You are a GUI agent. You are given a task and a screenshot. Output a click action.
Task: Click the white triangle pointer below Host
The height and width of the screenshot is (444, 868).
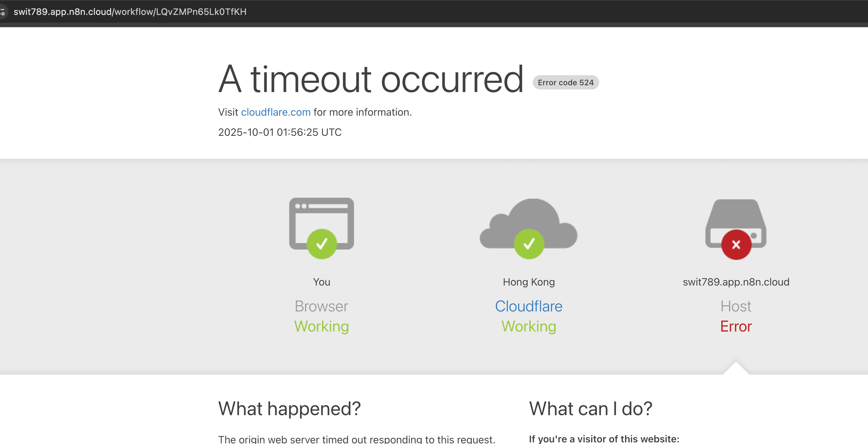point(736,369)
